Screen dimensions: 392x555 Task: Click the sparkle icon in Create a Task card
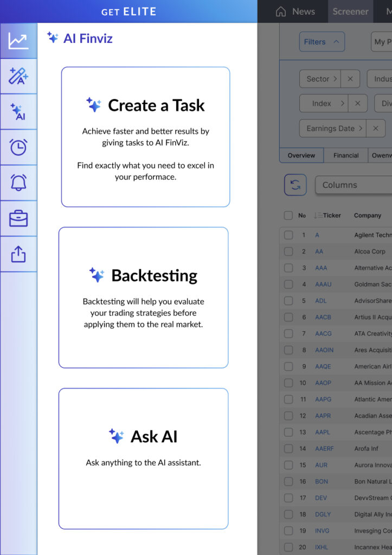click(x=94, y=105)
